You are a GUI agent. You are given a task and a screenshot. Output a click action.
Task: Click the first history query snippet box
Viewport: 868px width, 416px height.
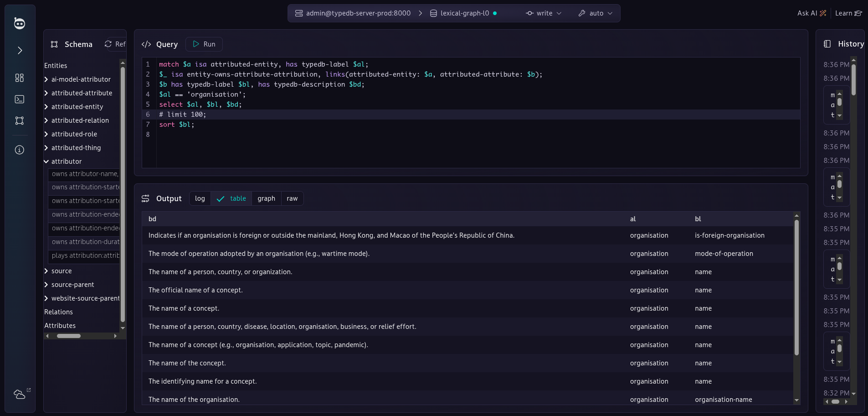click(x=836, y=105)
